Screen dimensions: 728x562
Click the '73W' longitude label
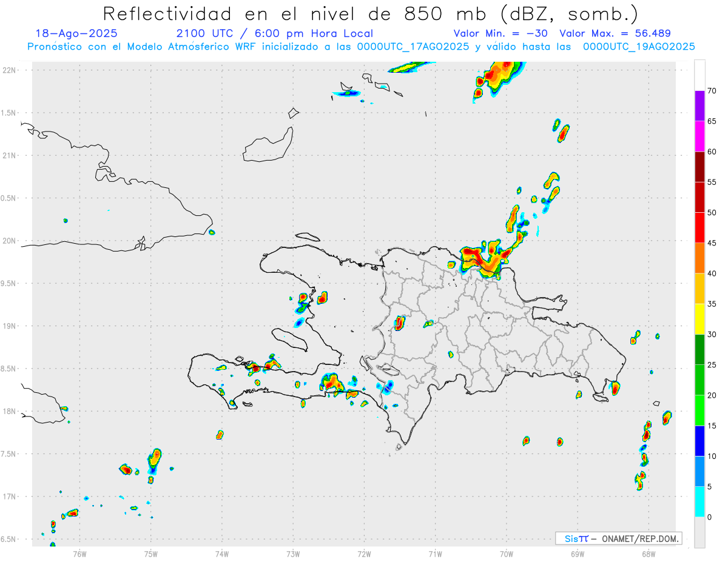[x=293, y=554]
